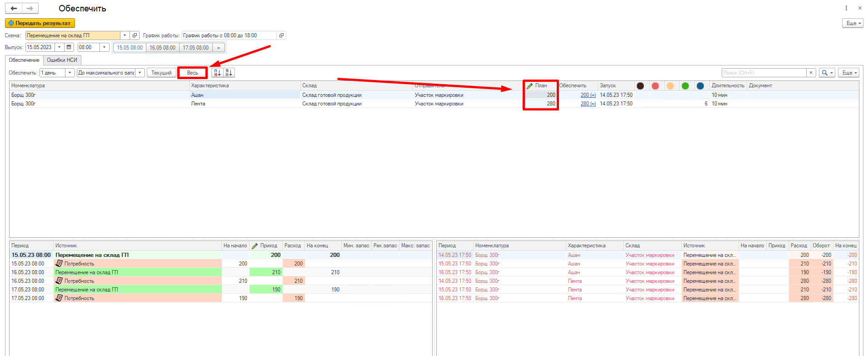Click the Весь button

[193, 73]
